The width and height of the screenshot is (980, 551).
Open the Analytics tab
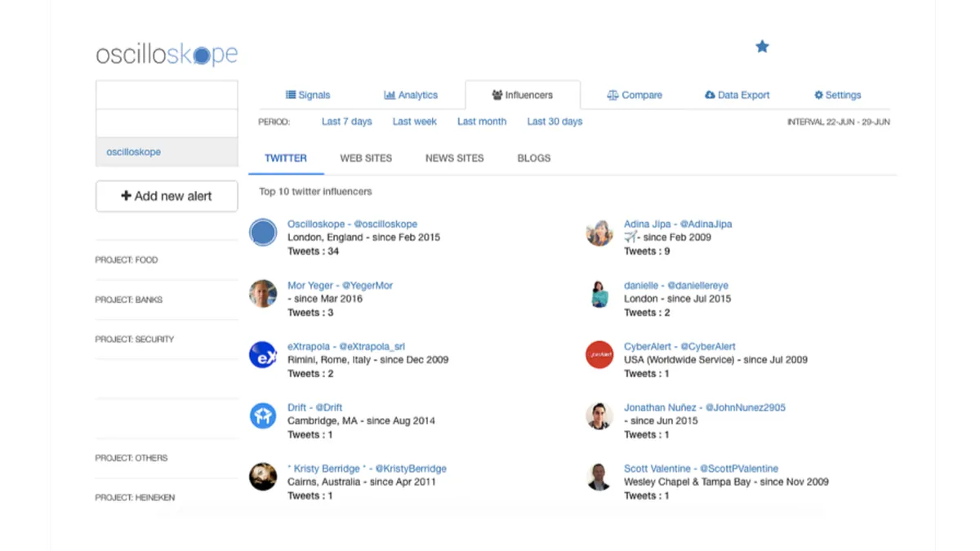(411, 95)
